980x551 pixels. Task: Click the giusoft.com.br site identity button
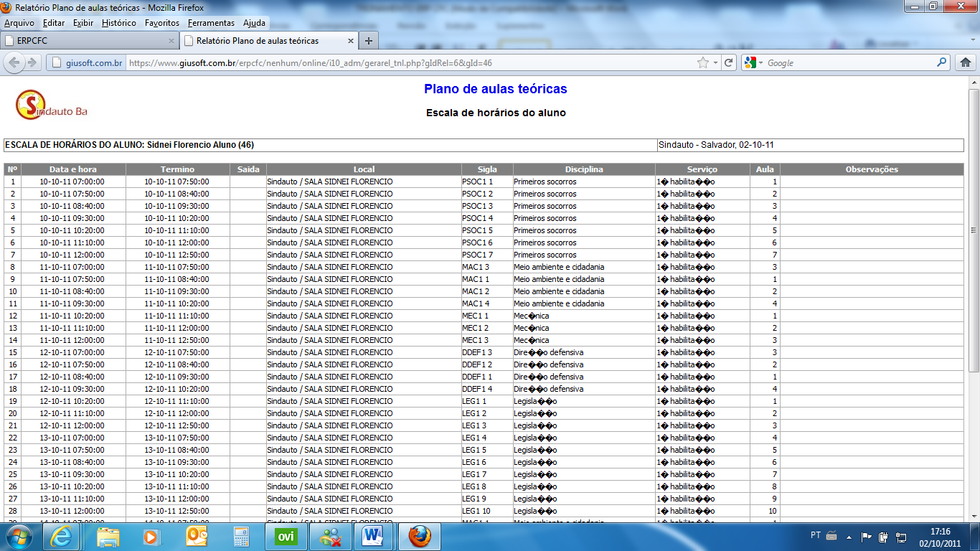[x=86, y=62]
